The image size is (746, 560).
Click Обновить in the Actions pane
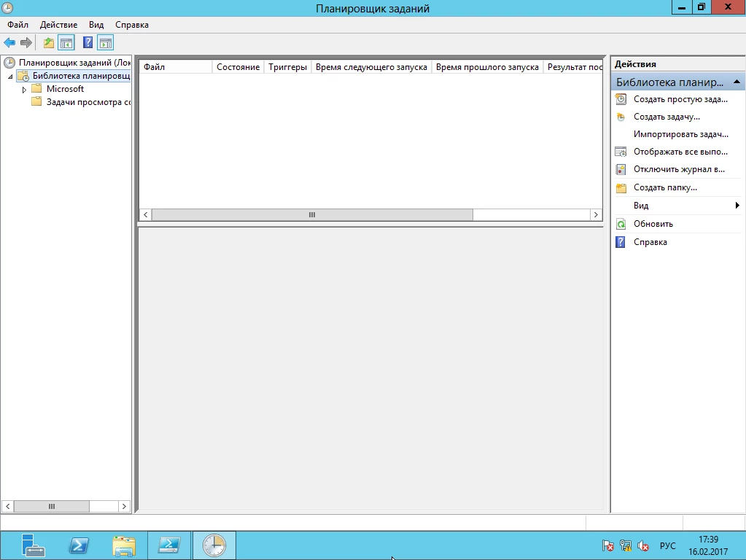653,224
